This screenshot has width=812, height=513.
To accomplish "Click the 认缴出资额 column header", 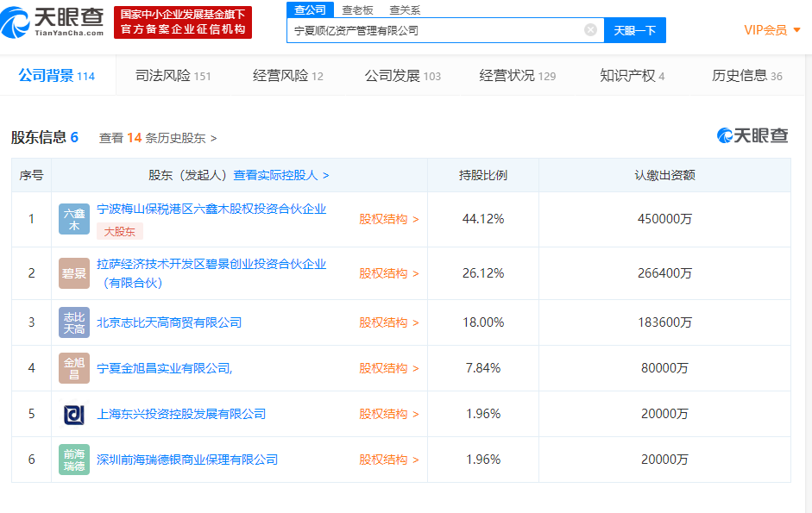I will [x=665, y=176].
